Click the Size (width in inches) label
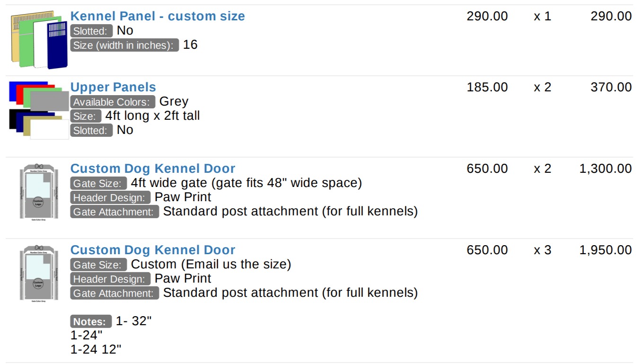The width and height of the screenshot is (644, 364). click(125, 45)
